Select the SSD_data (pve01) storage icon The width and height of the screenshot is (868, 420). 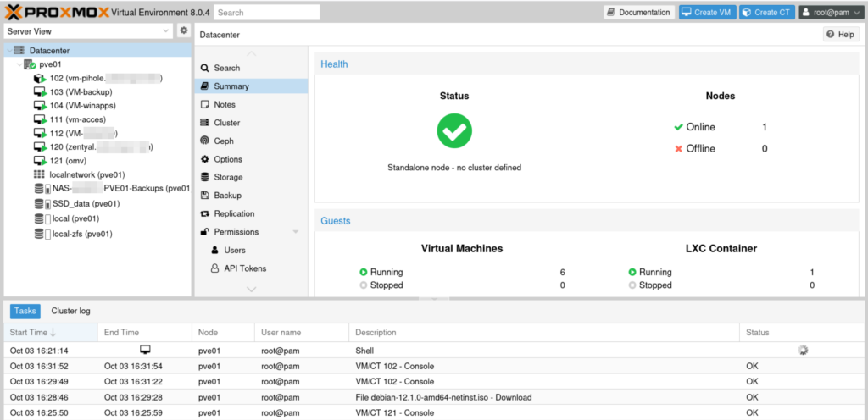click(x=40, y=203)
